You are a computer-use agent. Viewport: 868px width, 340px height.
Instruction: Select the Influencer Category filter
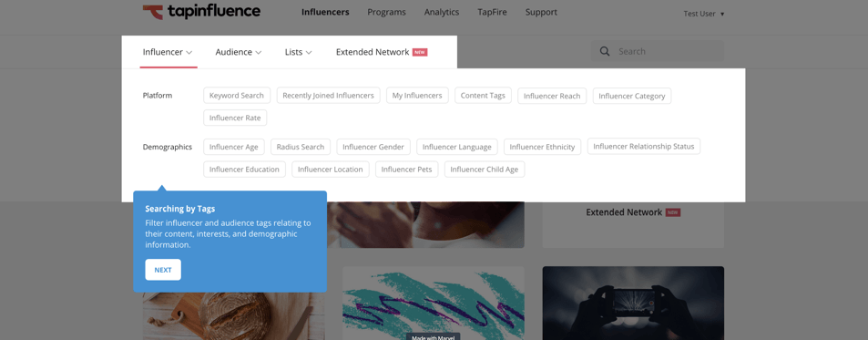[x=632, y=96]
